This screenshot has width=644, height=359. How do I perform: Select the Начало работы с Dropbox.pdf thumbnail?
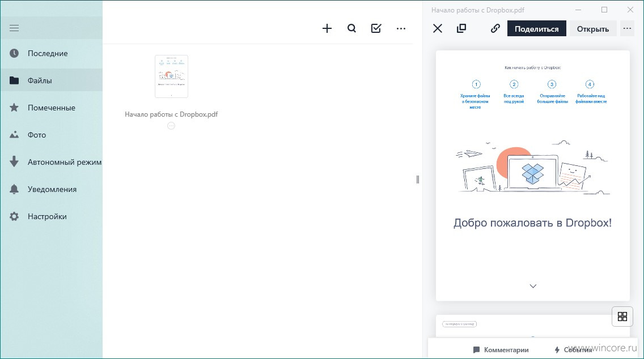(x=171, y=76)
